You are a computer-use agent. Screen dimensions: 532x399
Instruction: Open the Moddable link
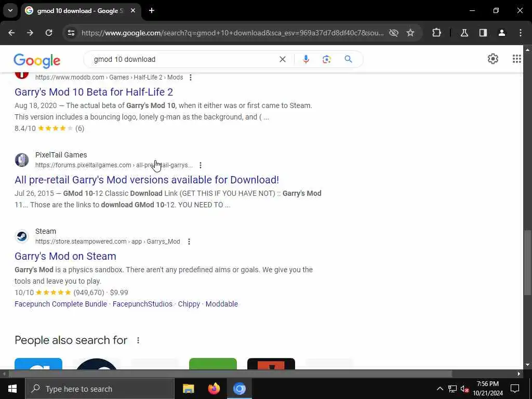click(221, 304)
